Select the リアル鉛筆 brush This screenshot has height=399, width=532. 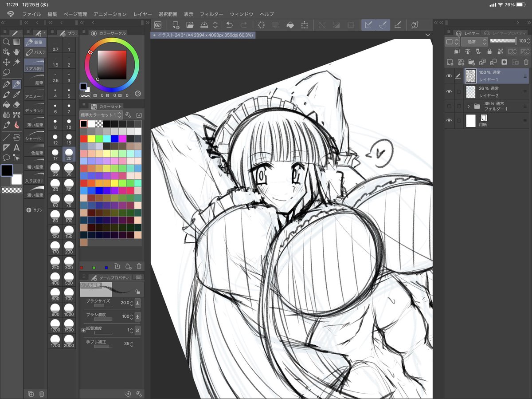(34, 64)
